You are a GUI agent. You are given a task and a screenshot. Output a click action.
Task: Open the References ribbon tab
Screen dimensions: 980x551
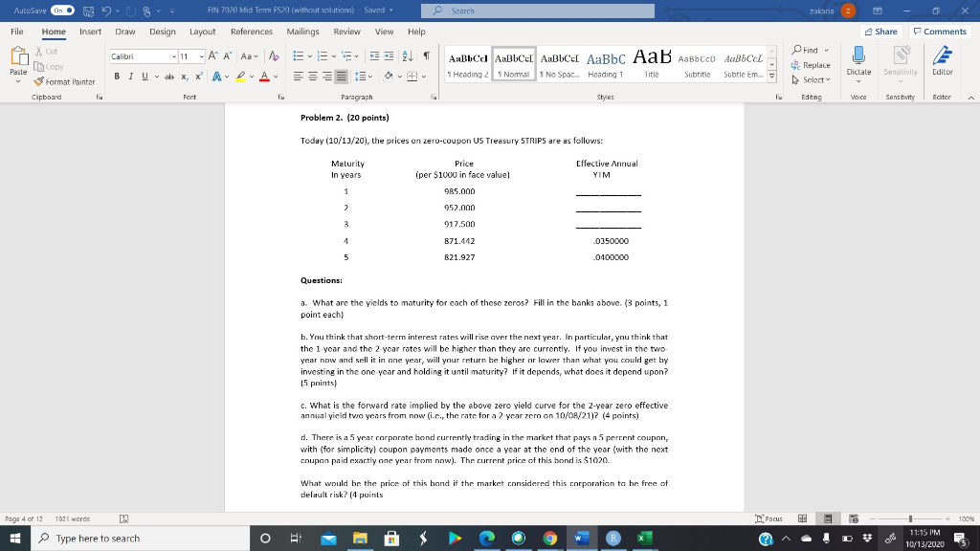point(251,31)
